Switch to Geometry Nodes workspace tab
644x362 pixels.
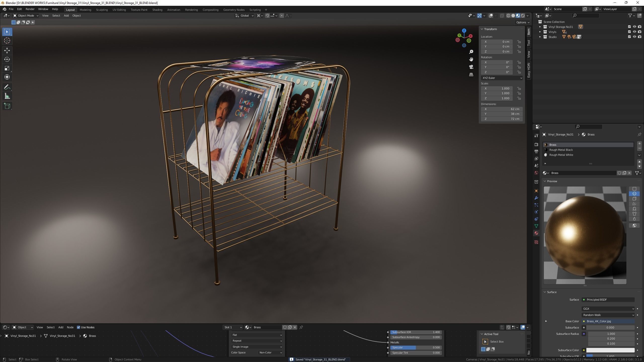pos(234,10)
